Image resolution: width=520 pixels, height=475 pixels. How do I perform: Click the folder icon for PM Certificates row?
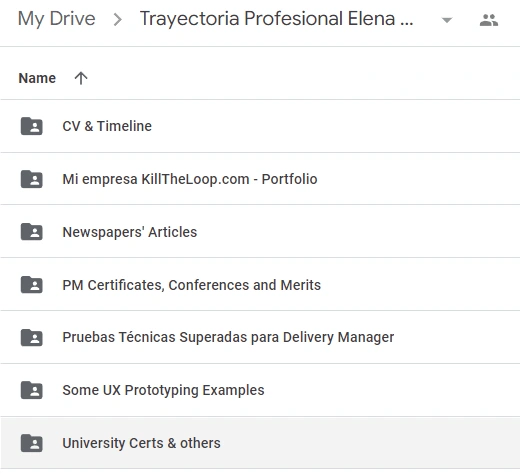click(x=32, y=285)
